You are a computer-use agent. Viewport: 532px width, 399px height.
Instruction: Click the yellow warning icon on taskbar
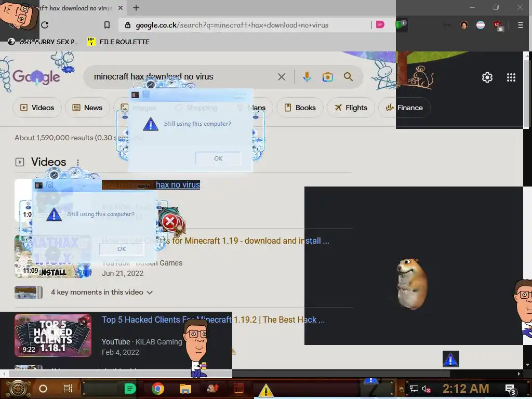[x=266, y=390]
